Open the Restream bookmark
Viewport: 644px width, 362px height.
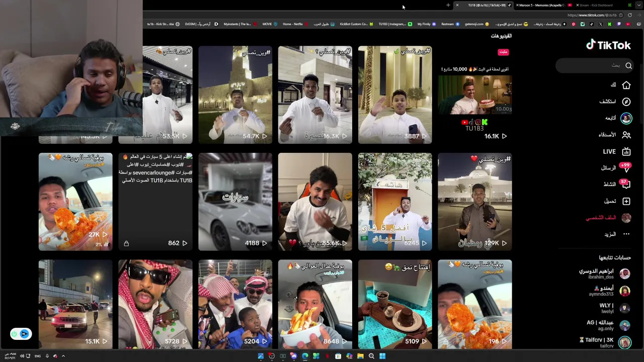[450, 24]
